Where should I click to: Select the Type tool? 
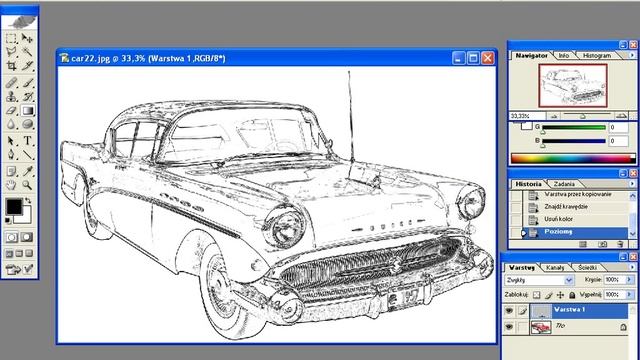coord(27,141)
